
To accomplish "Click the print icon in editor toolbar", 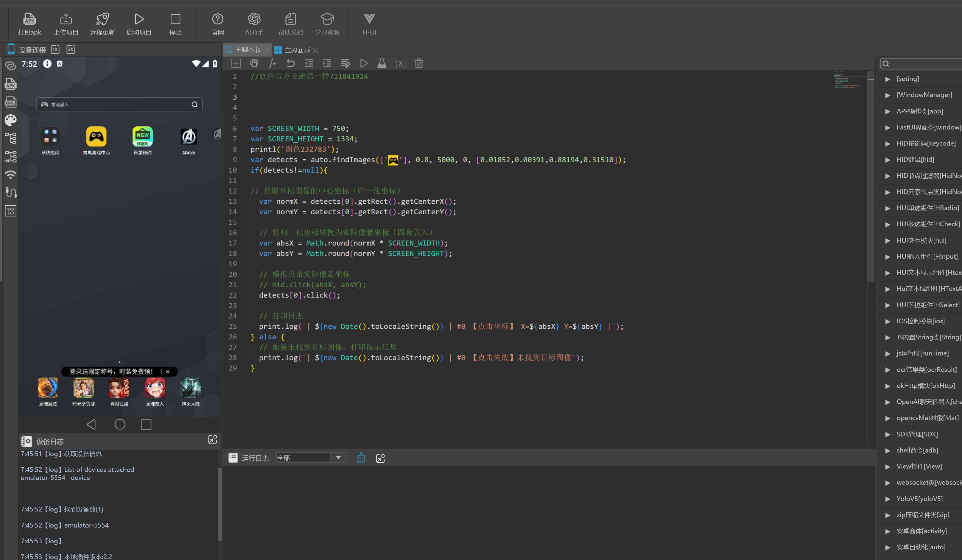I will 254,63.
